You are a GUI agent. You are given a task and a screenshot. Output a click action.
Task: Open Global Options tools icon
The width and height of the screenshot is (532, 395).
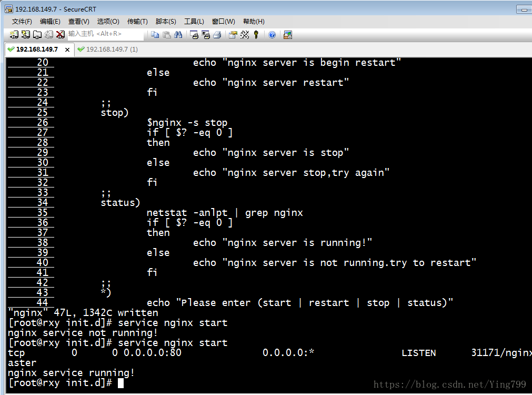coord(245,34)
